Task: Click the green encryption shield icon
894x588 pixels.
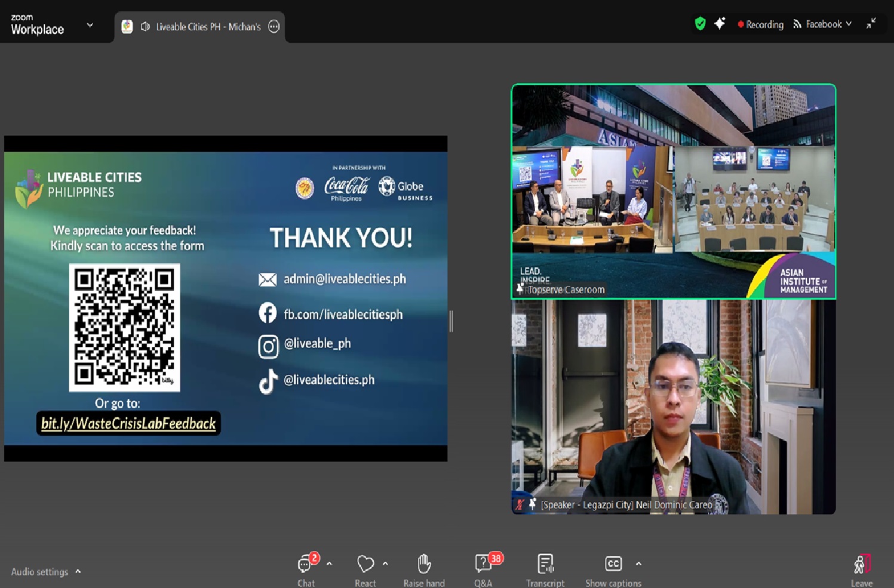Action: (700, 24)
